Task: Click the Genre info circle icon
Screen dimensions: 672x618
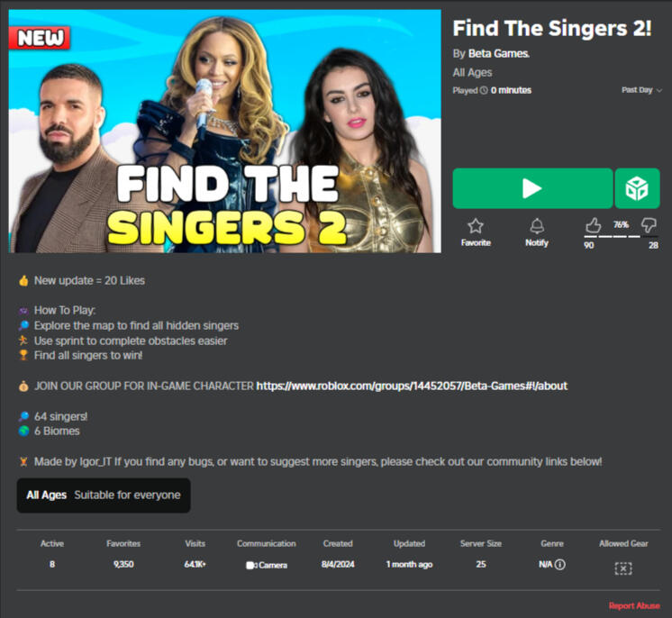Action: 559,565
